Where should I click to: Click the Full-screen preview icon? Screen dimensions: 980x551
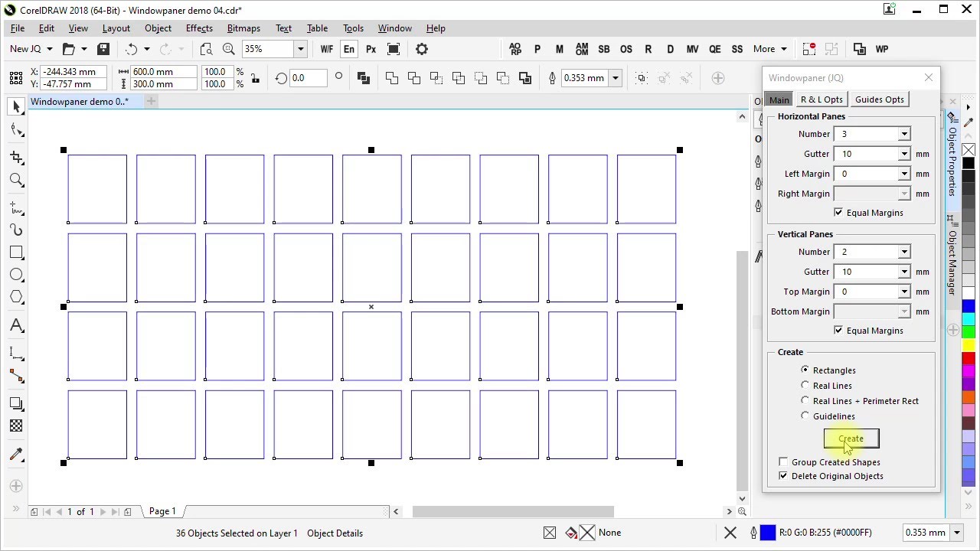click(x=394, y=49)
